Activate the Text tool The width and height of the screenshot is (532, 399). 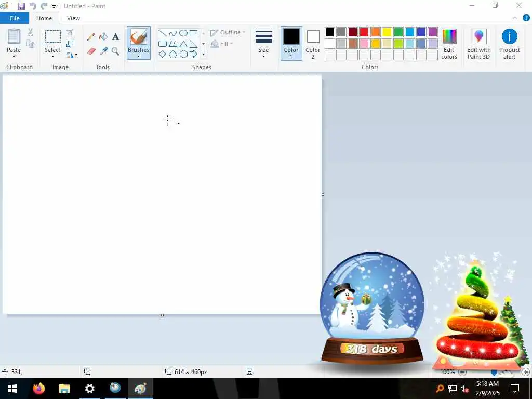116,37
